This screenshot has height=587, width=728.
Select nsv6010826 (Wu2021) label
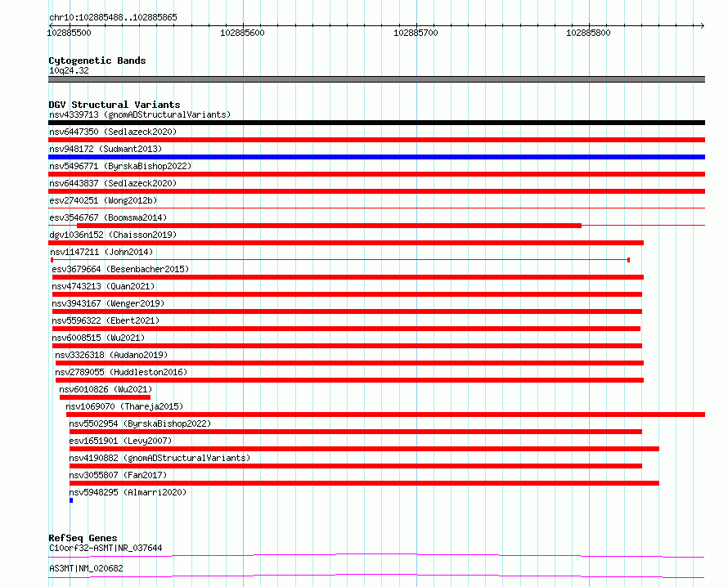pyautogui.click(x=106, y=389)
